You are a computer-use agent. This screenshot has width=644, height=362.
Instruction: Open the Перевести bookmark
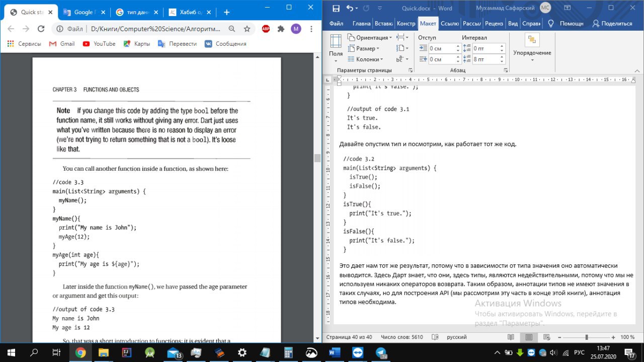click(177, 44)
